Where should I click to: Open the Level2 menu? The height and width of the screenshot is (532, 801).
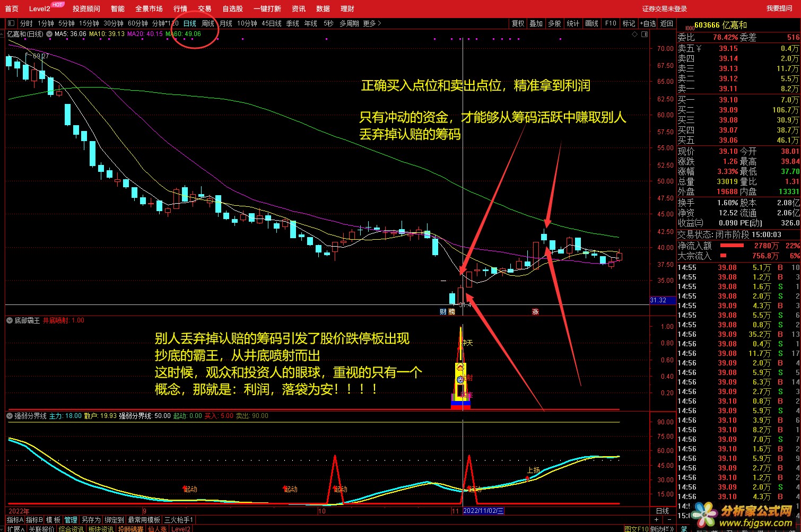click(x=40, y=8)
